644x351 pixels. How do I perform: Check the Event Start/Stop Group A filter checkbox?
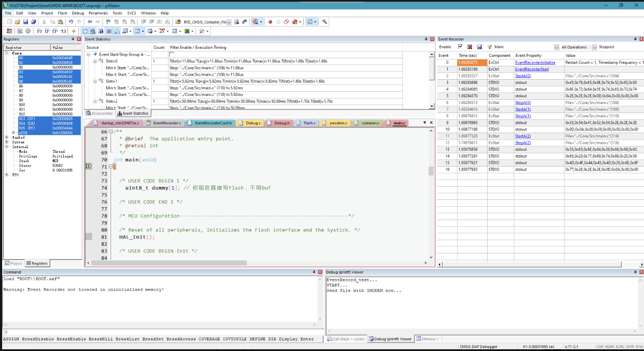[172, 54]
